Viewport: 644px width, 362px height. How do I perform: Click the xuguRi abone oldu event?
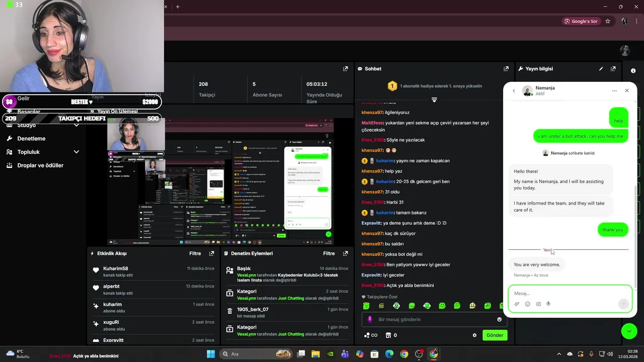tap(153, 325)
